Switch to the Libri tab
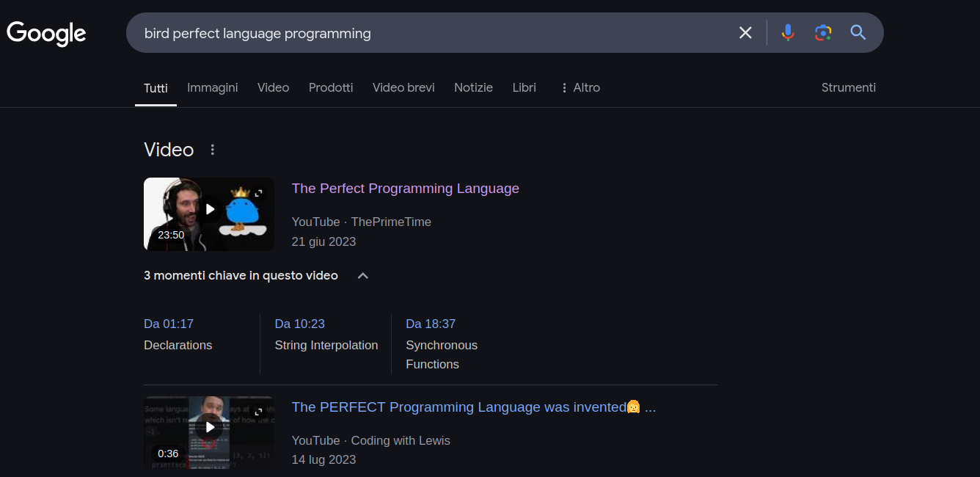The image size is (980, 477). click(524, 87)
